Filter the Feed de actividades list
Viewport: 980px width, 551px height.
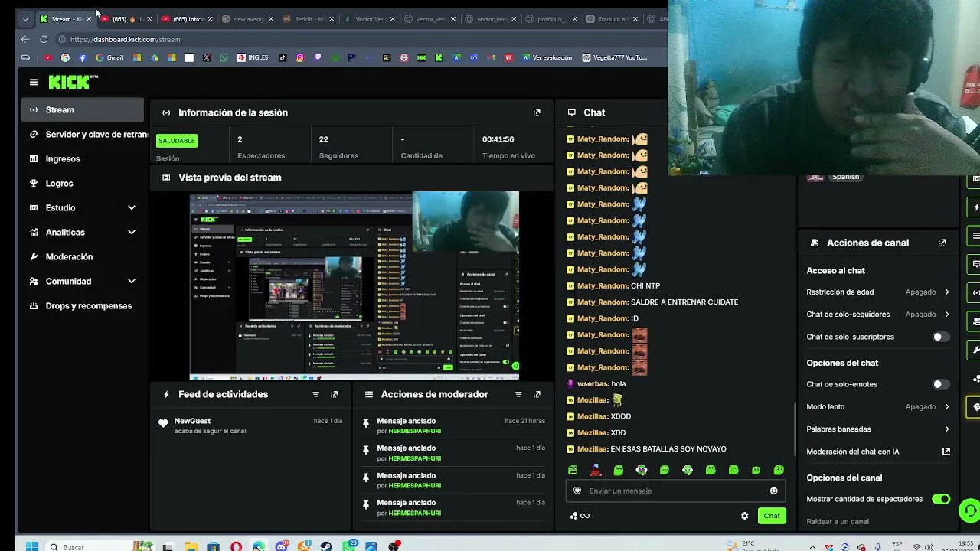point(315,394)
